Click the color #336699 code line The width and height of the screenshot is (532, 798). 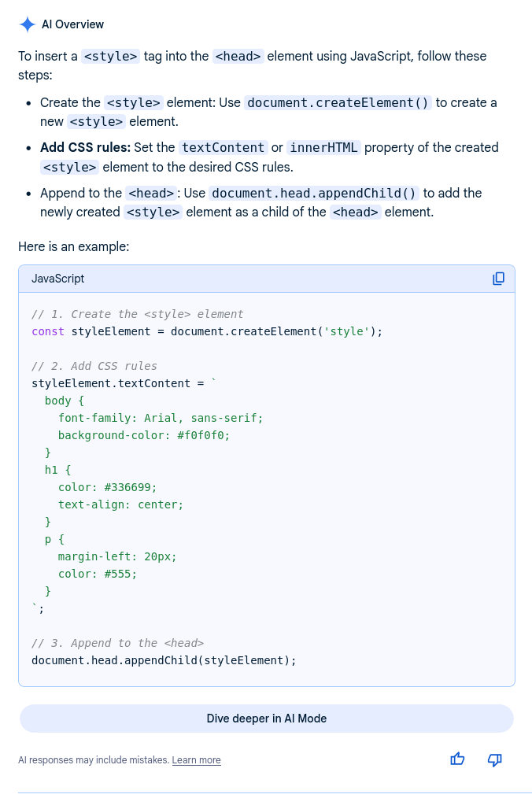click(x=108, y=487)
